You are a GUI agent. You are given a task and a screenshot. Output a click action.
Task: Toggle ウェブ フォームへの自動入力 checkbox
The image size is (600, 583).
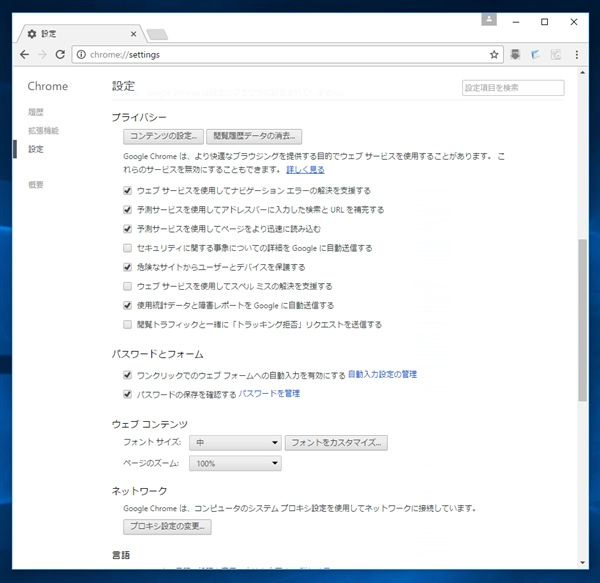click(127, 375)
